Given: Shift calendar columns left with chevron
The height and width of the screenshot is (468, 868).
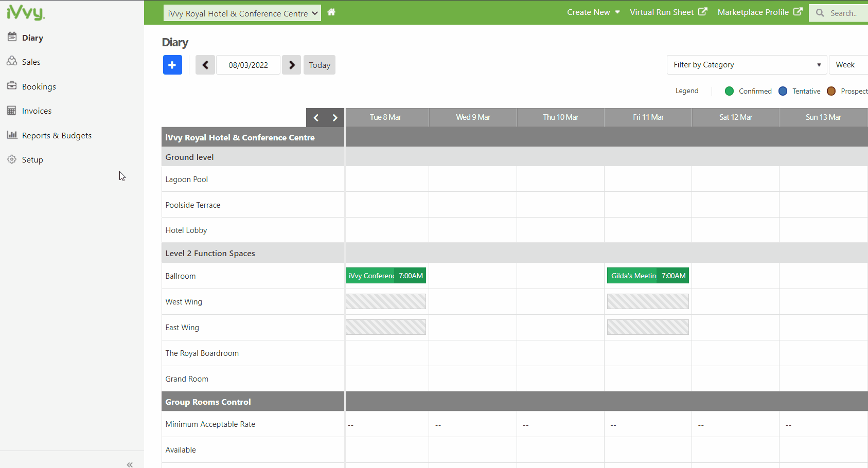Looking at the screenshot, I should coord(316,118).
